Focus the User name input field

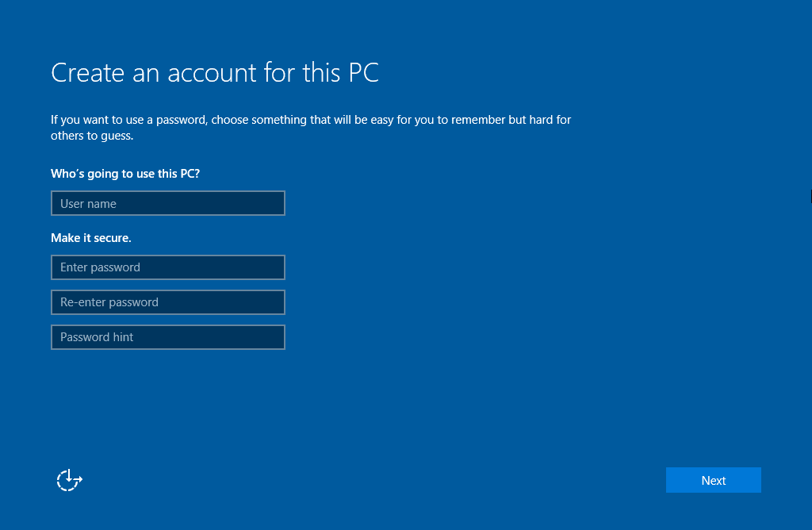[167, 203]
